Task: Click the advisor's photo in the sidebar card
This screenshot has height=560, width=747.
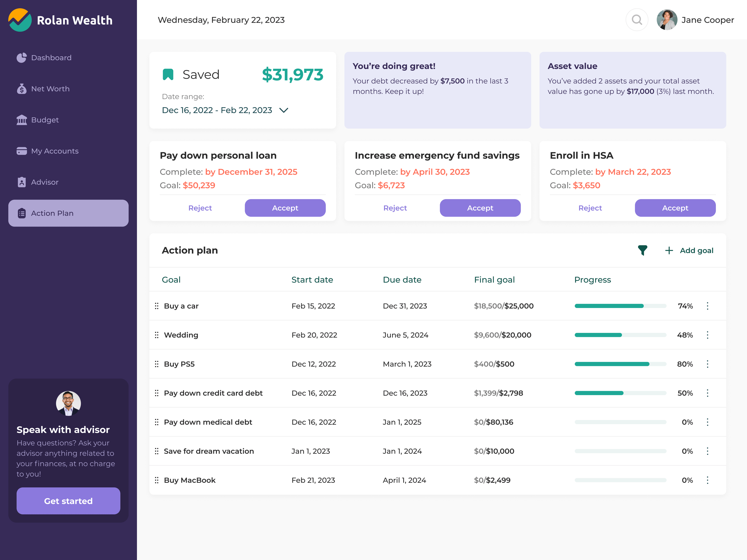Action: 68,403
